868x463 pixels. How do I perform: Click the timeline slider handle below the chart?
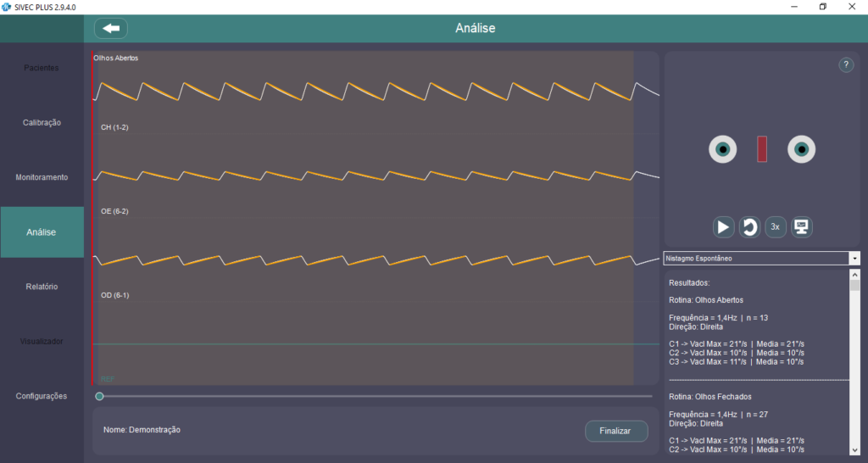[x=100, y=396]
